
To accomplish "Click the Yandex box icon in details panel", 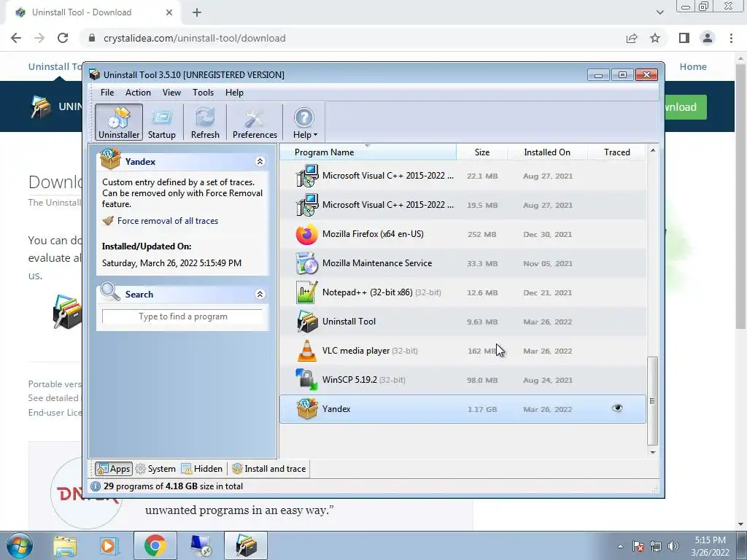I will [x=111, y=158].
